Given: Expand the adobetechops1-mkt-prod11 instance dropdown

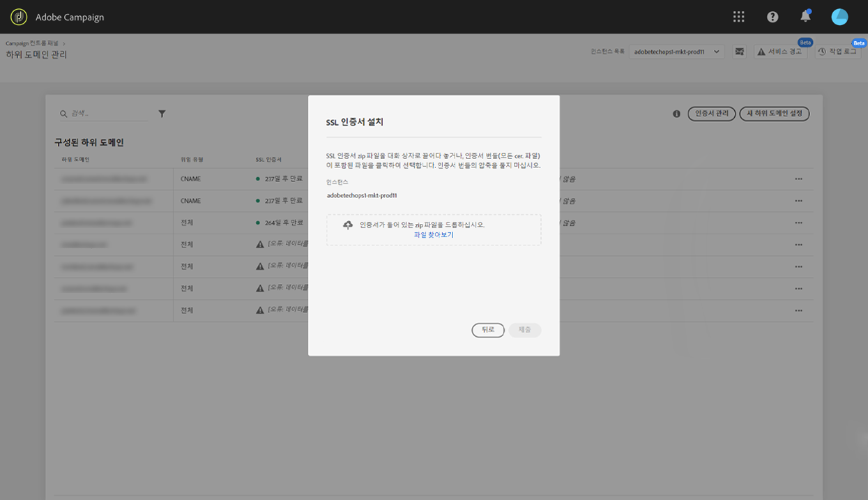Looking at the screenshot, I should [676, 52].
